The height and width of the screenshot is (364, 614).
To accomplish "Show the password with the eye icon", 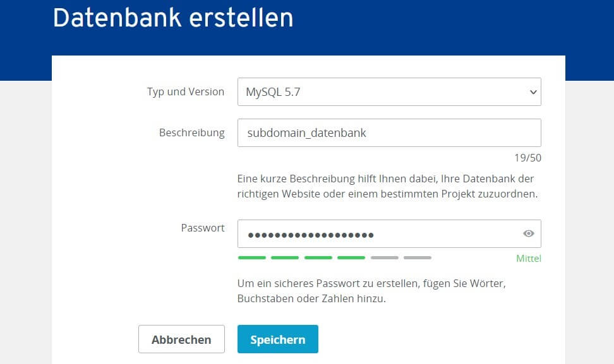I will click(x=528, y=233).
